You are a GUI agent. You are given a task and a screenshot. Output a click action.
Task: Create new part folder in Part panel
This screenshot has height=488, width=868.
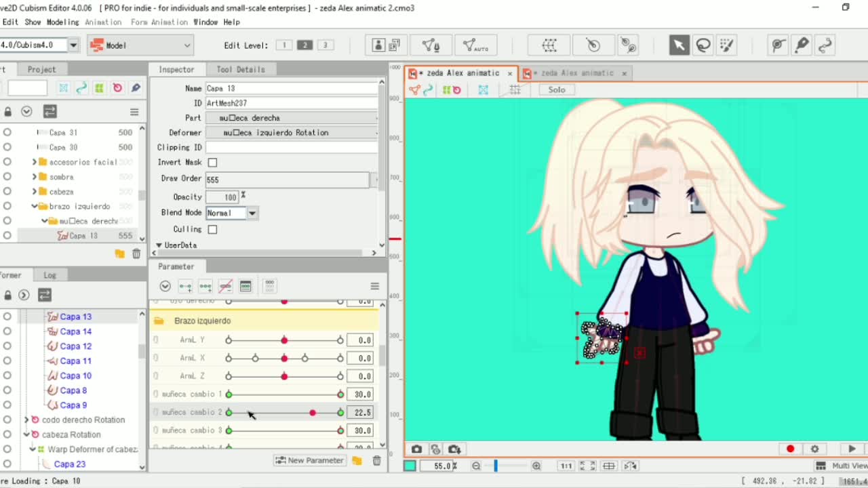(119, 253)
